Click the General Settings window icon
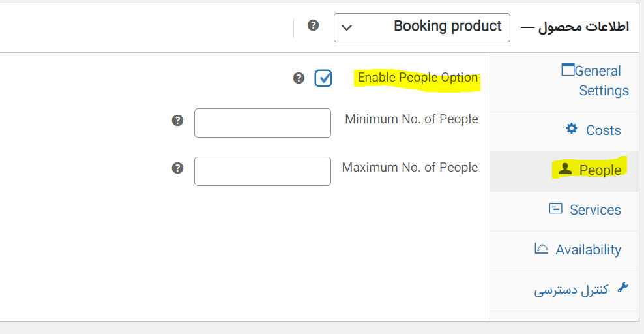This screenshot has height=334, width=644. (568, 70)
